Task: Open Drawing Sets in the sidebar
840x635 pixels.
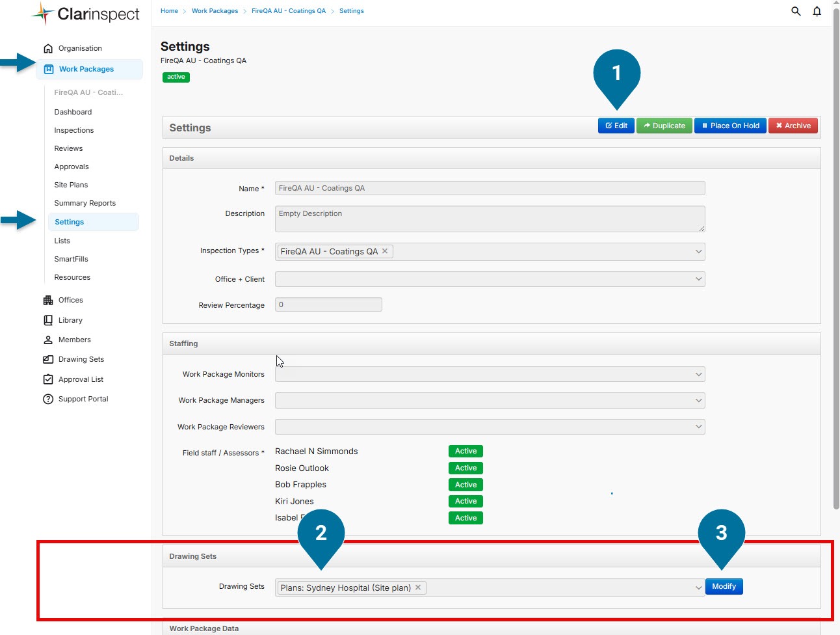Action: (x=81, y=359)
